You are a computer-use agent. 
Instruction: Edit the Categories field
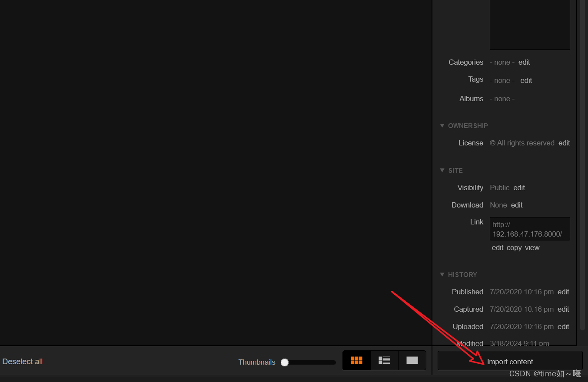(524, 62)
